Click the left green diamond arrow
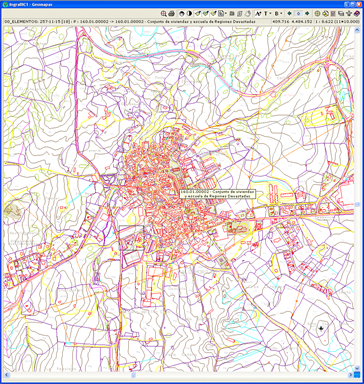 289,14
